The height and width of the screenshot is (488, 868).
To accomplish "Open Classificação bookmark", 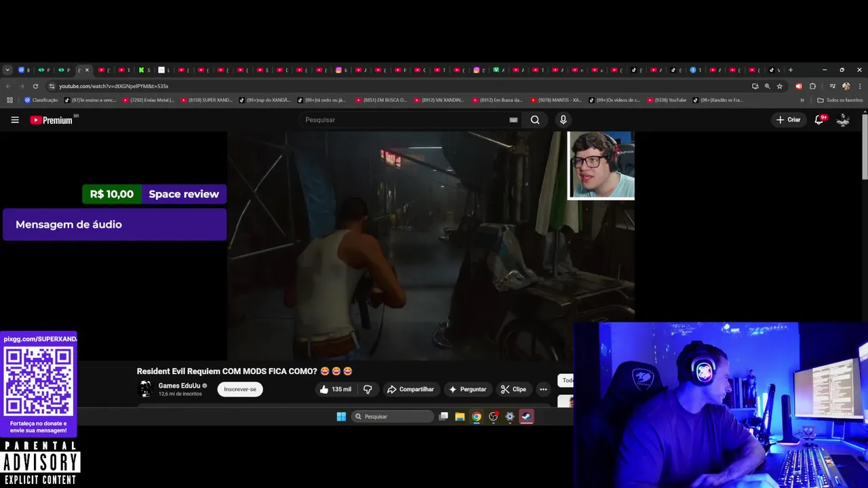I will pos(41,100).
